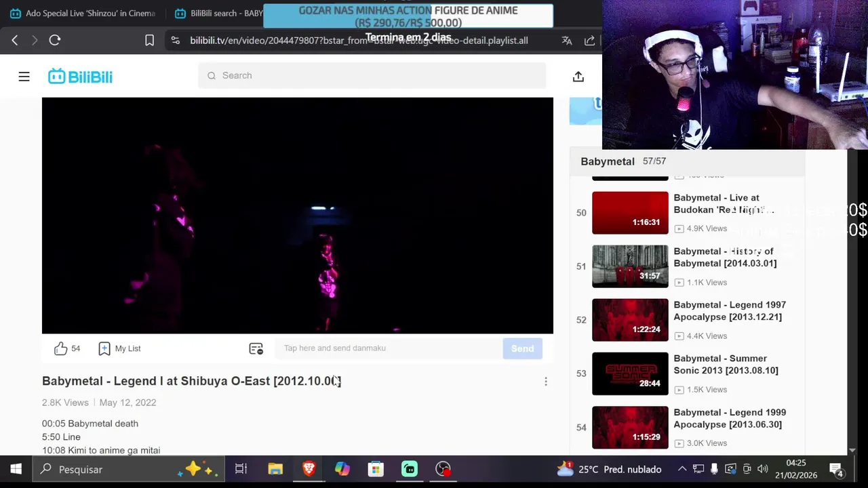The width and height of the screenshot is (868, 488).
Task: Open OBS Studio from the taskbar
Action: tap(443, 469)
